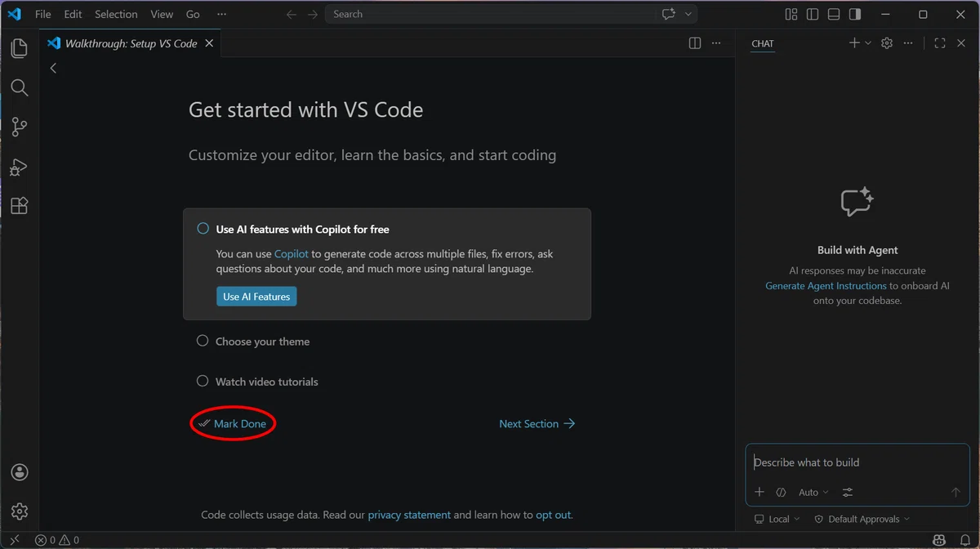Click the Copilot status icon in status bar
Image resolution: width=980 pixels, height=549 pixels.
940,540
